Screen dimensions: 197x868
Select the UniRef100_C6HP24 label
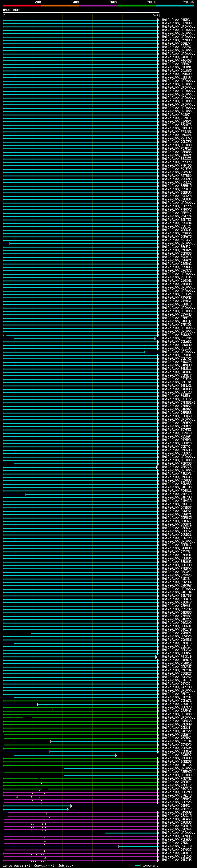click(x=176, y=806)
